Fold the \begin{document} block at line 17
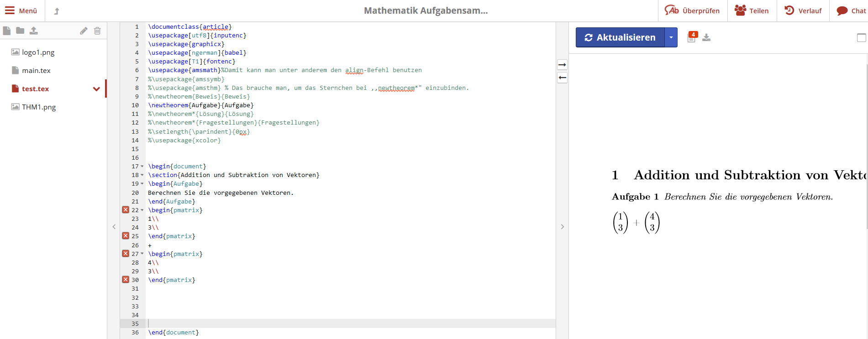Image resolution: width=868 pixels, height=339 pixels. [x=142, y=167]
